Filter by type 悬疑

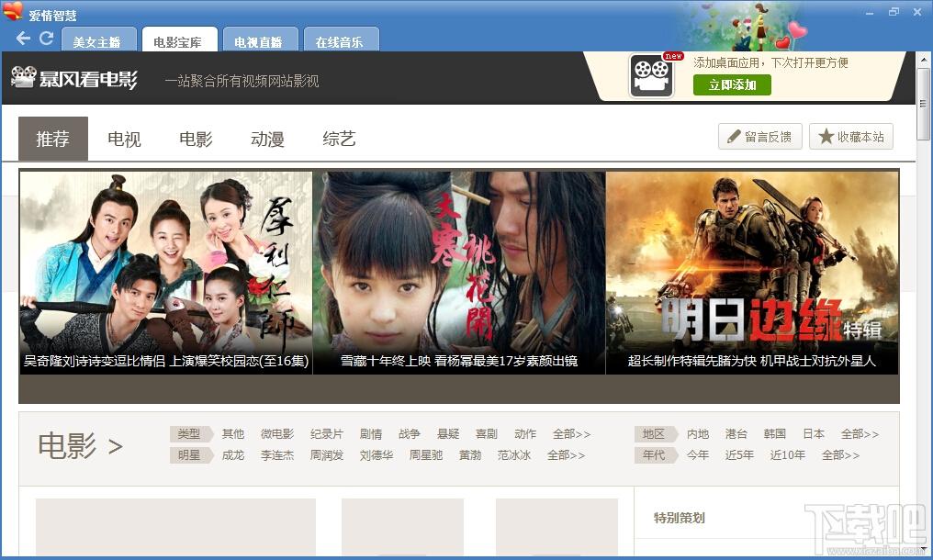pyautogui.click(x=447, y=434)
